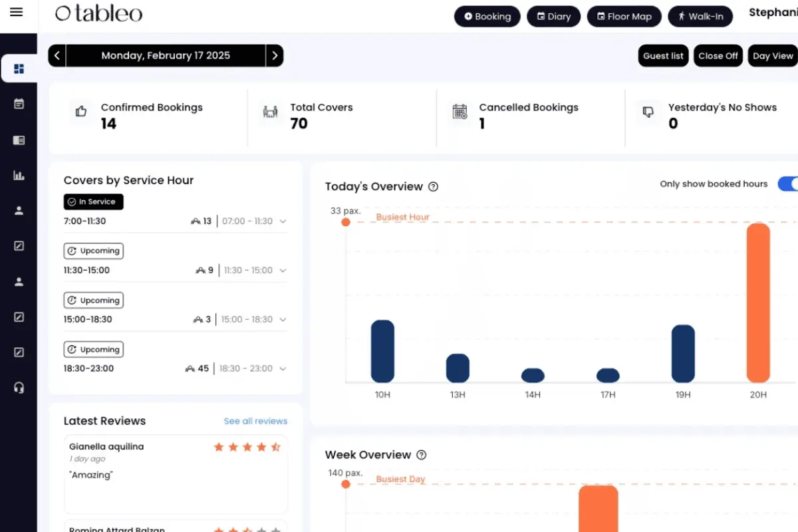This screenshot has width=798, height=532.
Task: Add a Walk-In
Action: tap(700, 17)
